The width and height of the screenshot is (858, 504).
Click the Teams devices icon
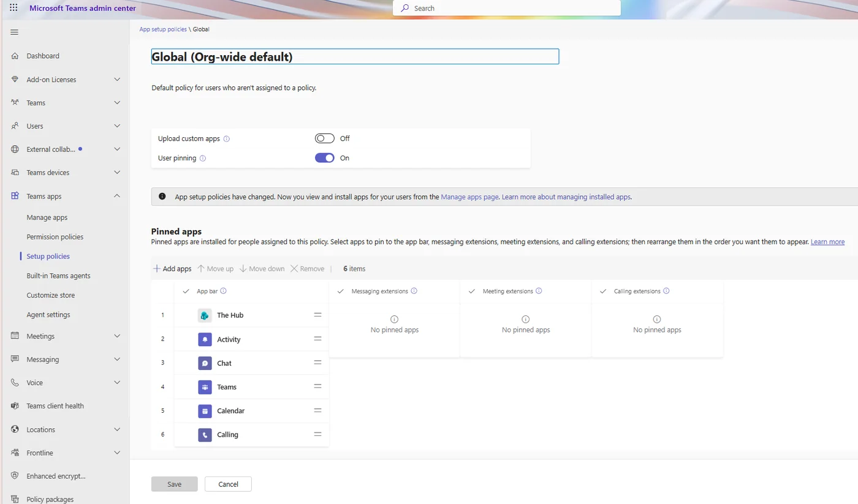point(15,173)
